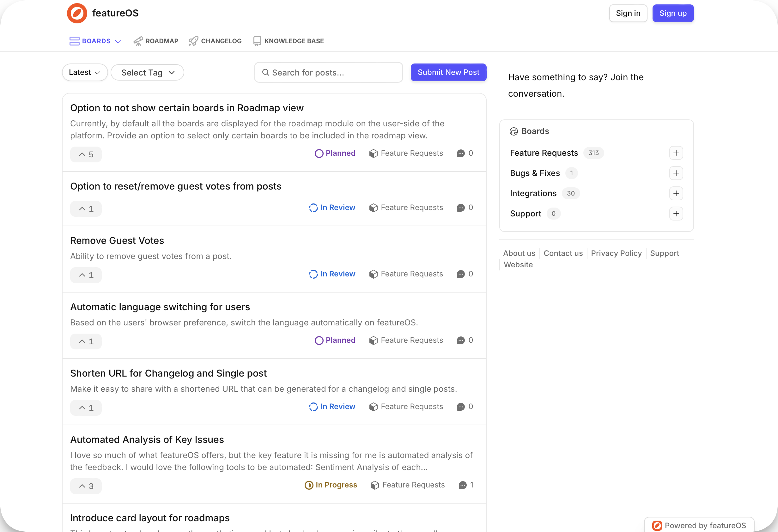The width and height of the screenshot is (778, 532).
Task: Click the plus icon beside Integrations board
Action: [x=676, y=193]
